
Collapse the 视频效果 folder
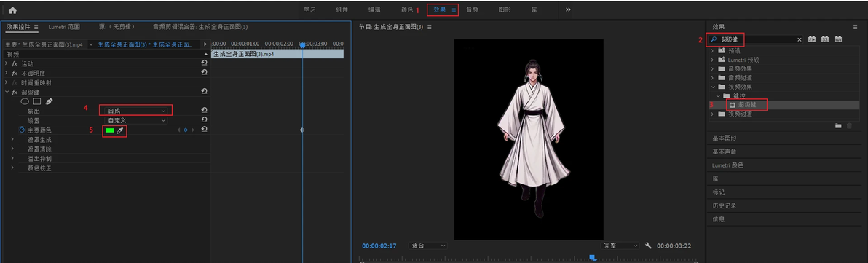(713, 87)
